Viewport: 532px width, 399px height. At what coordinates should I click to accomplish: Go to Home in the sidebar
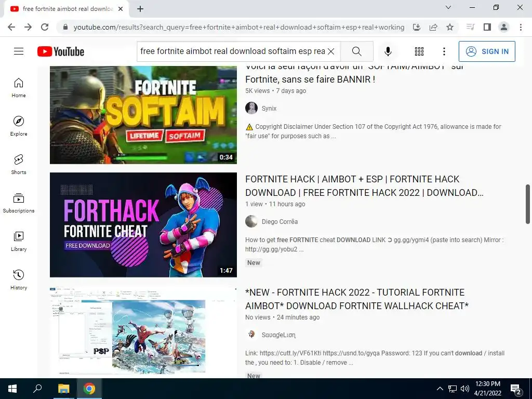pyautogui.click(x=19, y=88)
